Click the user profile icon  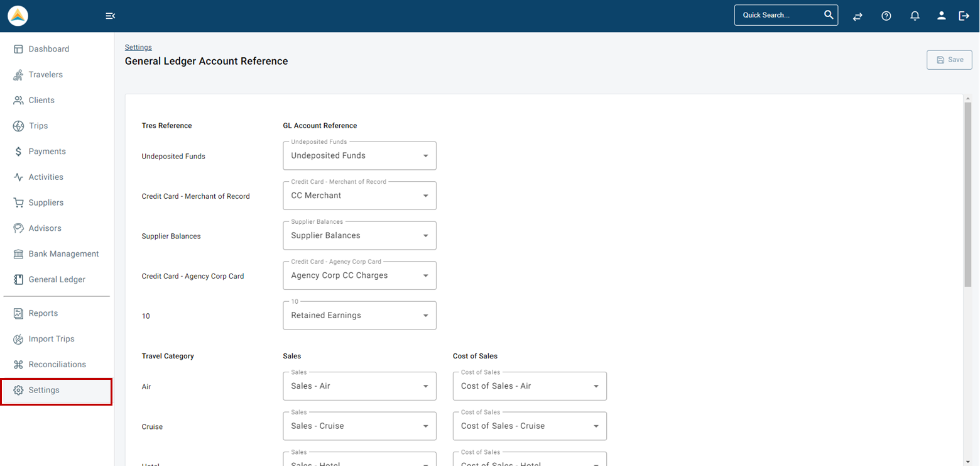click(x=941, y=16)
